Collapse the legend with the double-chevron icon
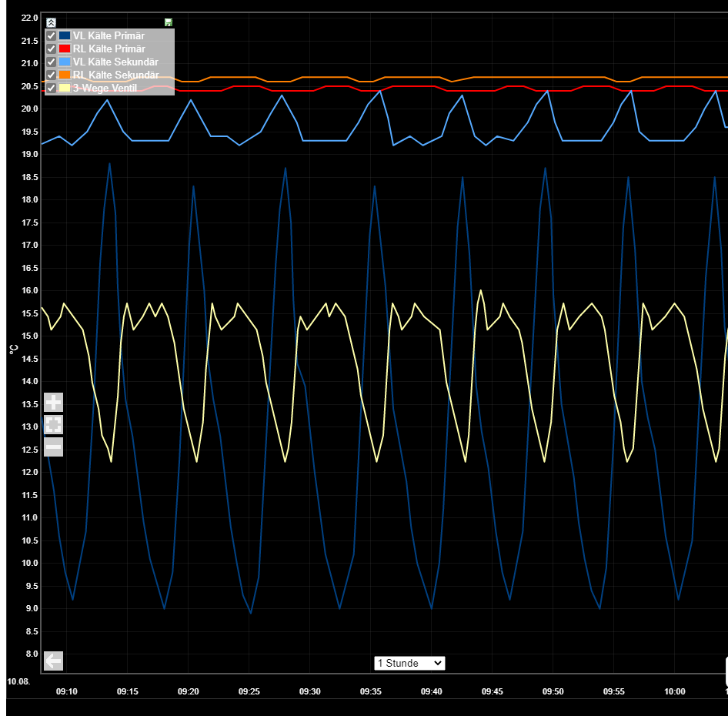 click(x=51, y=22)
